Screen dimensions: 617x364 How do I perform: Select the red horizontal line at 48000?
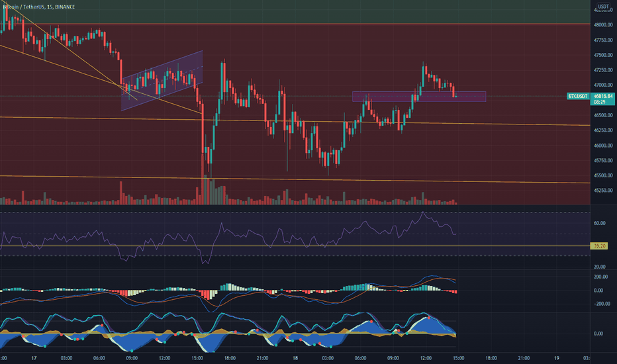tap(295, 24)
